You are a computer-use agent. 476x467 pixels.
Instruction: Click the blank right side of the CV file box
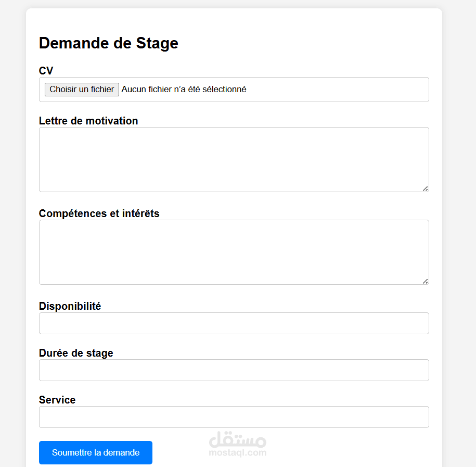tap(337, 90)
